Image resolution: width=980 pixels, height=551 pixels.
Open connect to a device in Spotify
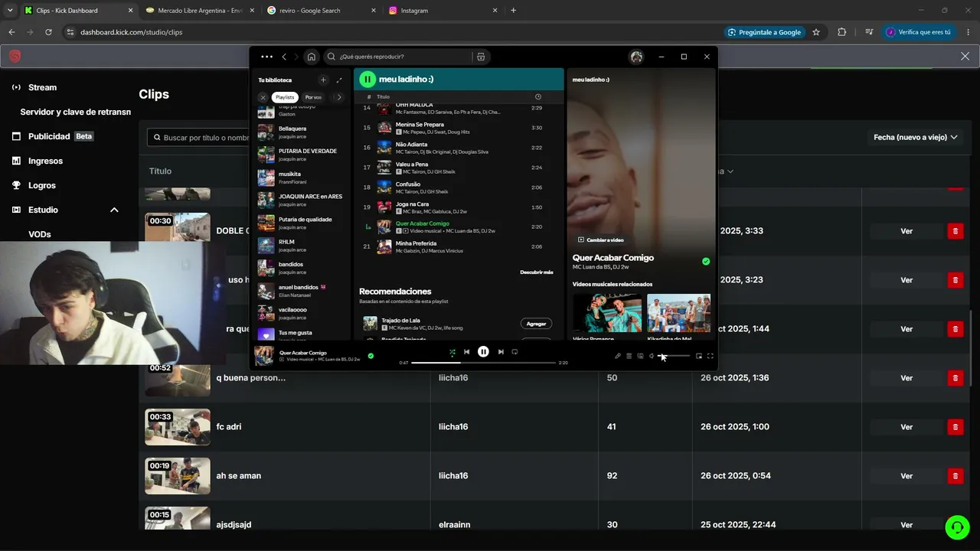[x=640, y=356]
